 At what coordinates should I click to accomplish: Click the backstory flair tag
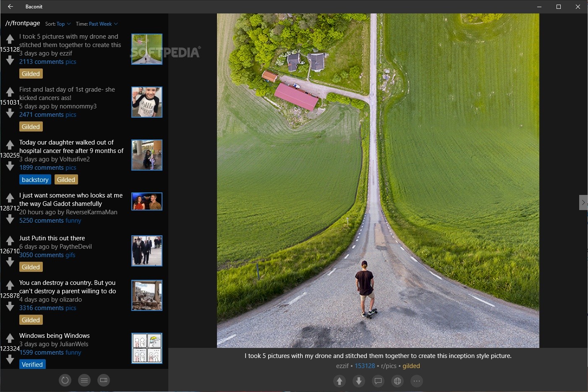click(35, 180)
